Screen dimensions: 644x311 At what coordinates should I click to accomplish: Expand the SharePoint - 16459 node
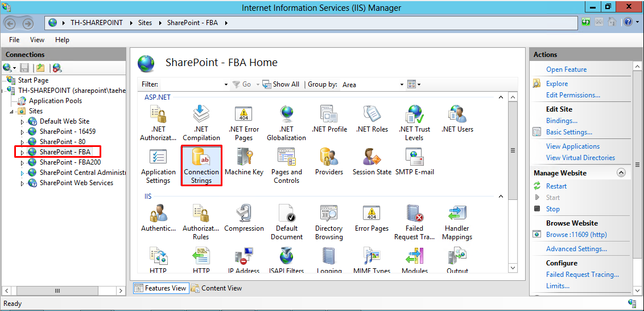[22, 132]
